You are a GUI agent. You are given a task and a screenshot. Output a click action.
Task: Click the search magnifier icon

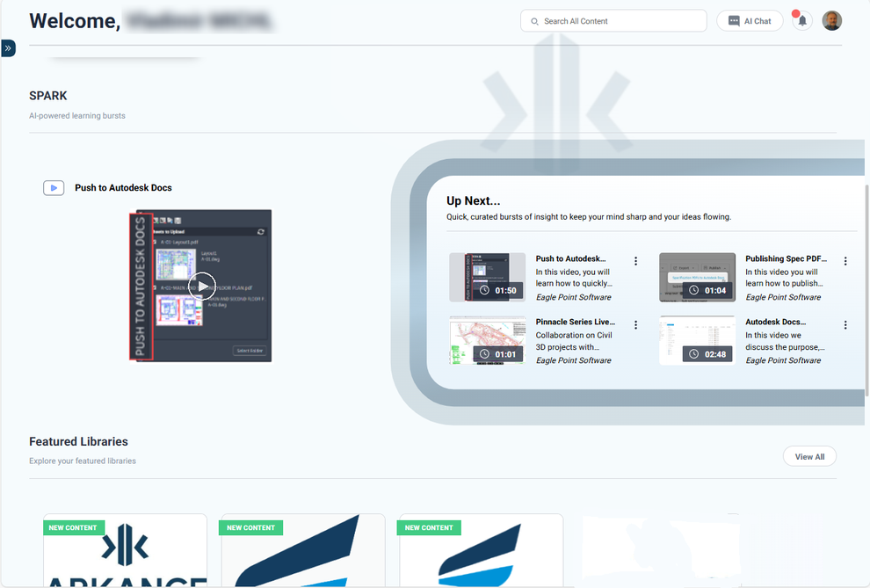(x=534, y=22)
